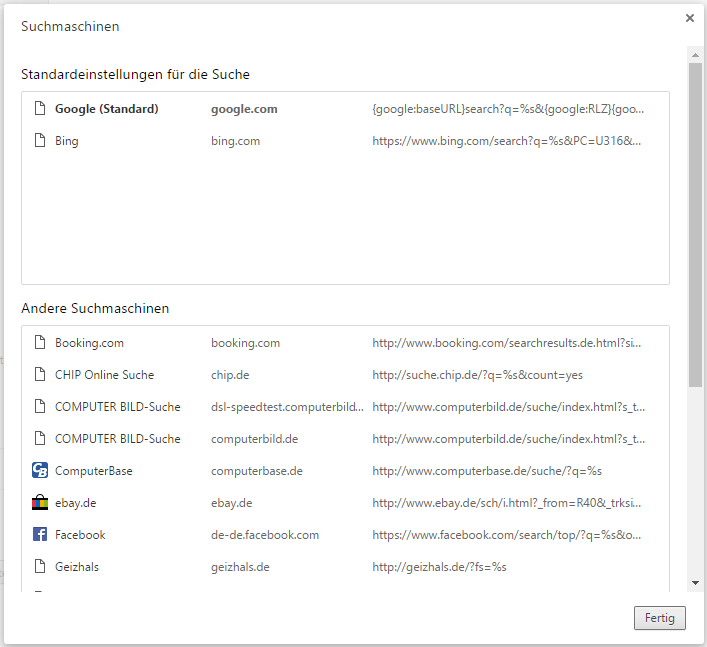707x647 pixels.
Task: Click the computerbase.de/suche URL
Action: tap(487, 471)
